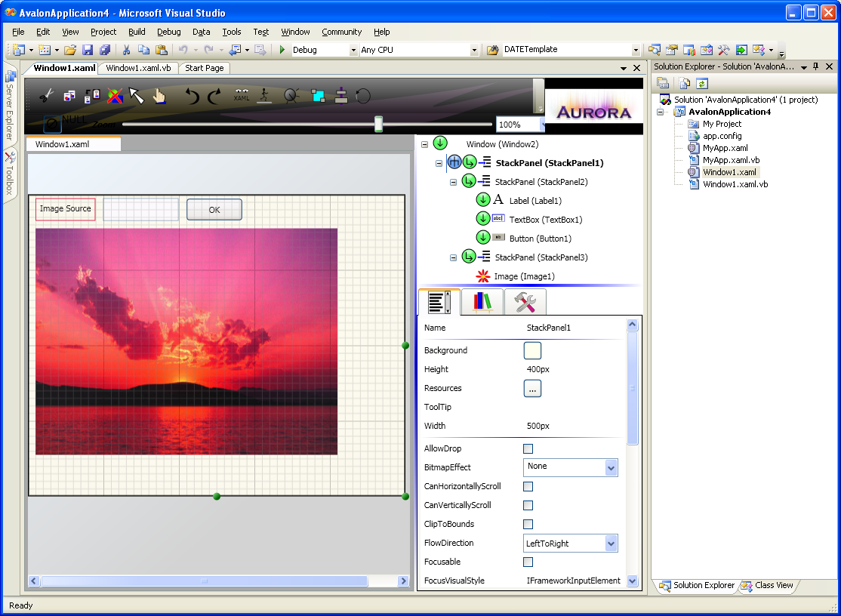Click the Aurora redo arrow
841x616 pixels.
coord(214,96)
